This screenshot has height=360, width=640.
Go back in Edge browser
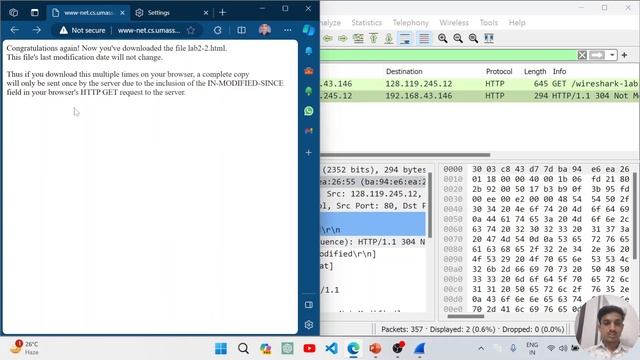[x=15, y=30]
